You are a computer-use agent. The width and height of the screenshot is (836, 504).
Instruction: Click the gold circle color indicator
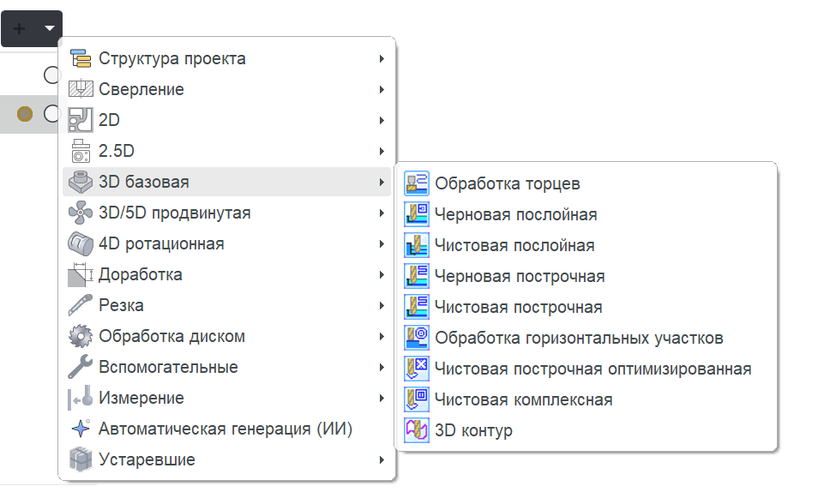click(x=25, y=113)
